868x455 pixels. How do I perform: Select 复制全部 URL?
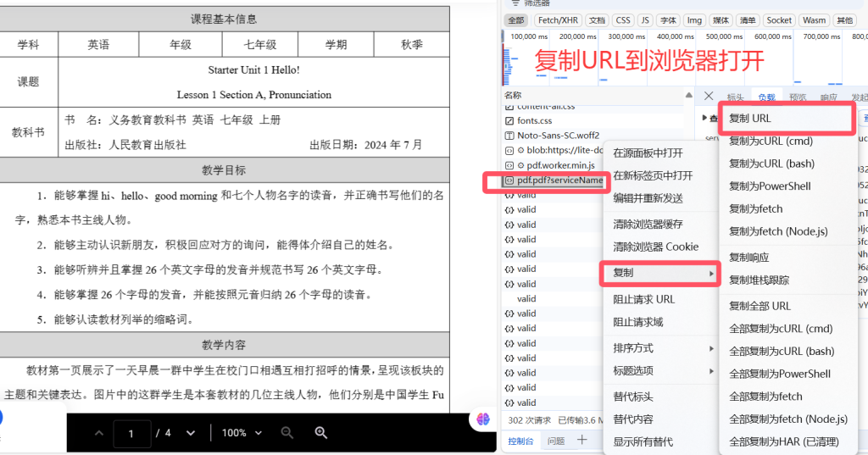(788, 306)
